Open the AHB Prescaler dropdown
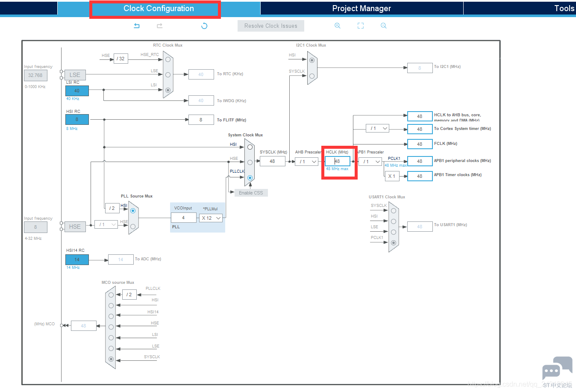The width and height of the screenshot is (576, 392). [x=307, y=162]
